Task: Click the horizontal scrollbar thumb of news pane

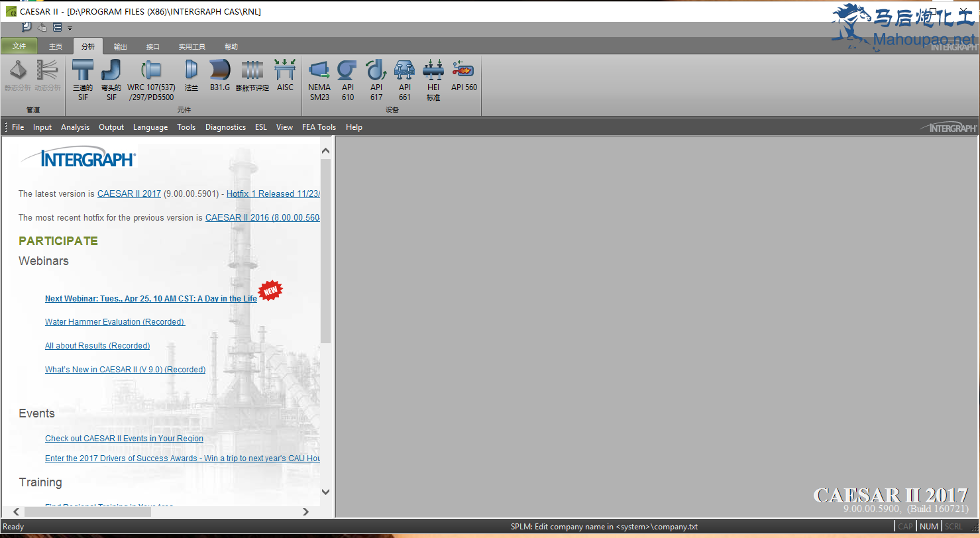Action: click(87, 511)
